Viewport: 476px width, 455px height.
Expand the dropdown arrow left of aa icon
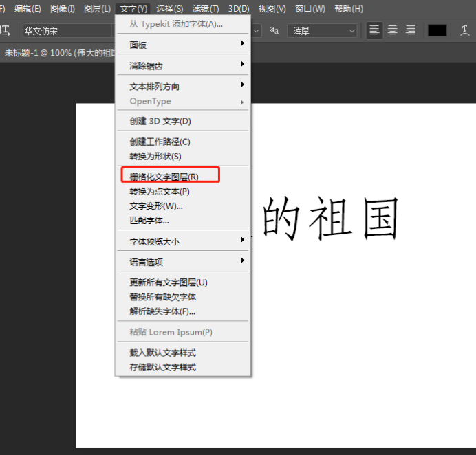point(256,31)
